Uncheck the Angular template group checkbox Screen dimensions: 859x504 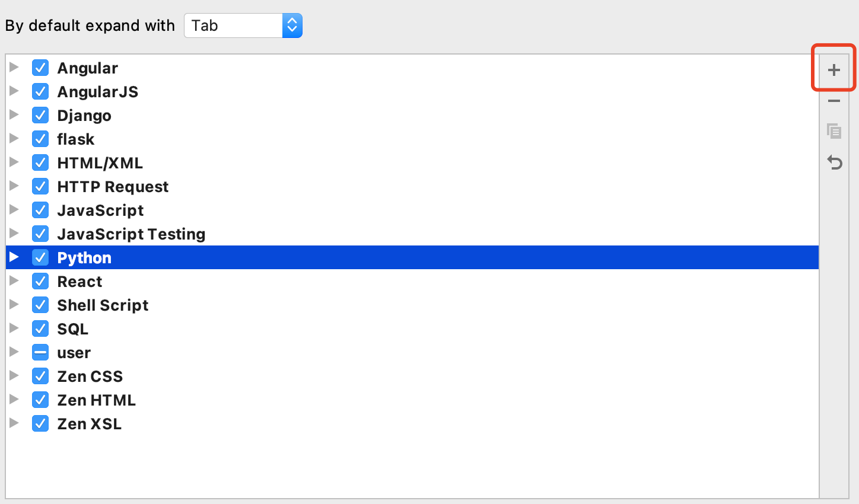click(40, 68)
